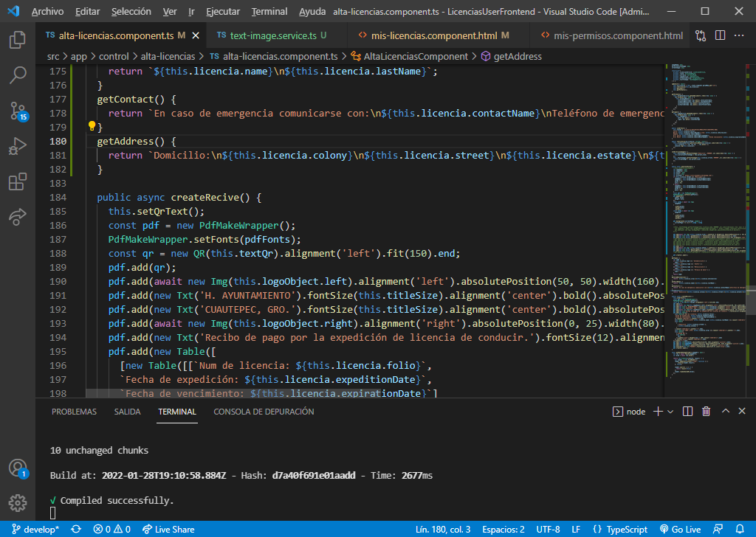Image resolution: width=756 pixels, height=537 pixels.
Task: Click Go Live server button
Action: [x=680, y=530]
